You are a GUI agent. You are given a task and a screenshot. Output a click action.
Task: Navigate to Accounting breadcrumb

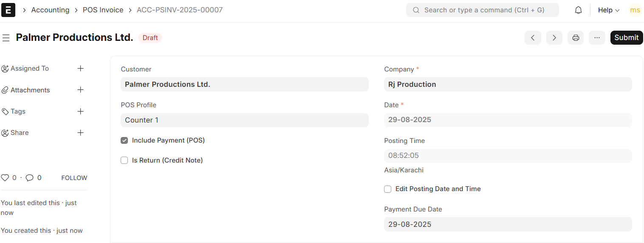50,10
